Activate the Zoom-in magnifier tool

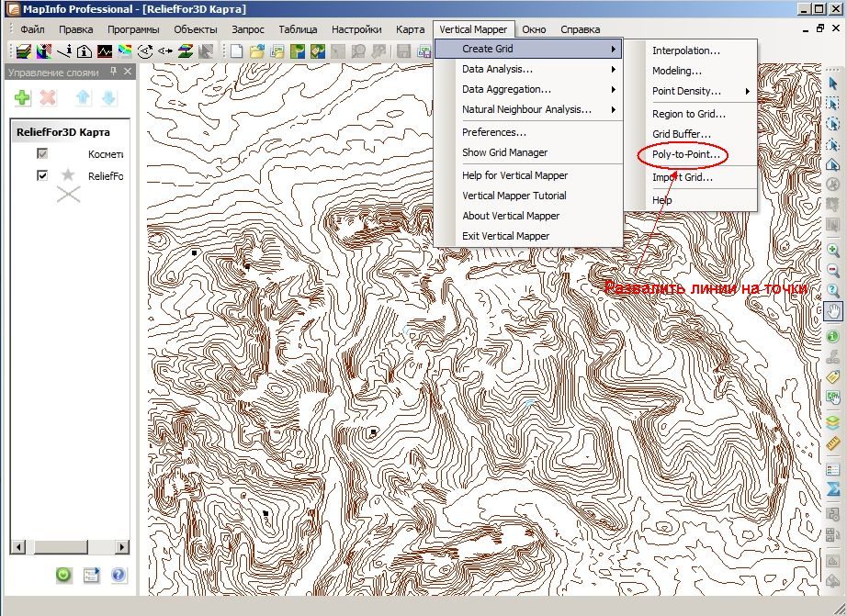(832, 250)
